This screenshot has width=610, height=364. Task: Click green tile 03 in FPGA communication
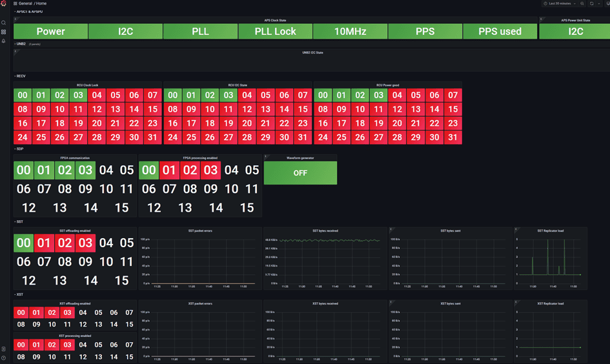point(86,170)
